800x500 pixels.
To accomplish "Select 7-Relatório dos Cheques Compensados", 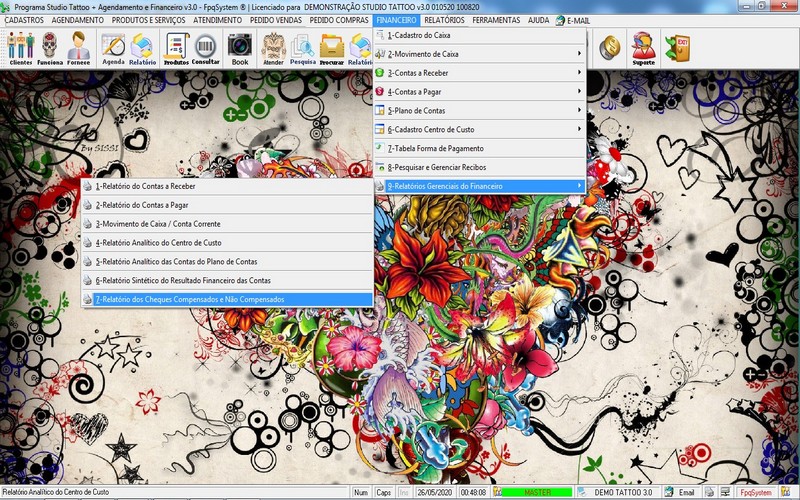I will pyautogui.click(x=228, y=299).
